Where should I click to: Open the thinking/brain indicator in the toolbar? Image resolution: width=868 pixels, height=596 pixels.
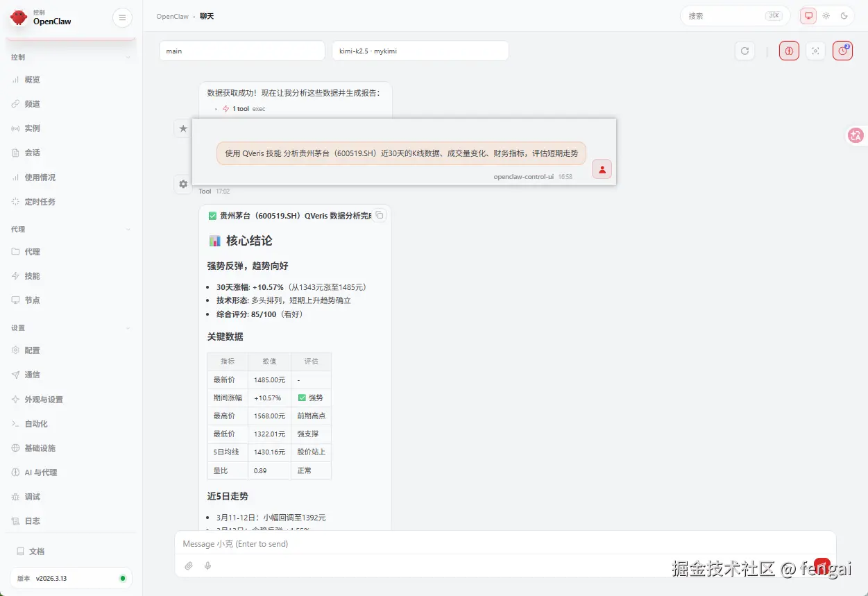pyautogui.click(x=788, y=50)
